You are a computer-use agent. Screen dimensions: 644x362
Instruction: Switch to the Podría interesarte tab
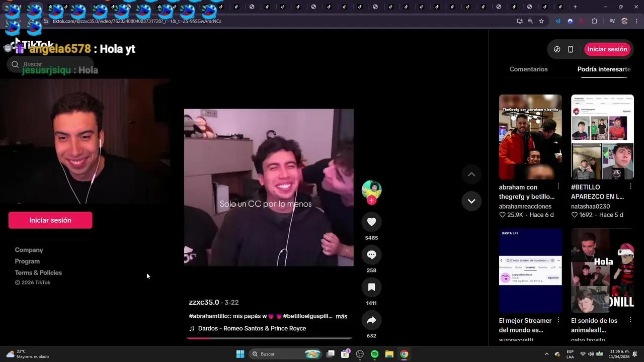[604, 69]
